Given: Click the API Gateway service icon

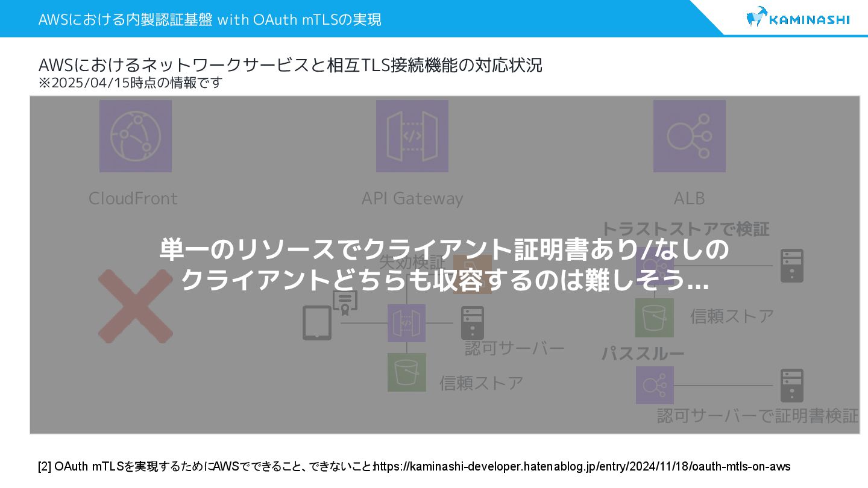Looking at the screenshot, I should click(x=412, y=136).
